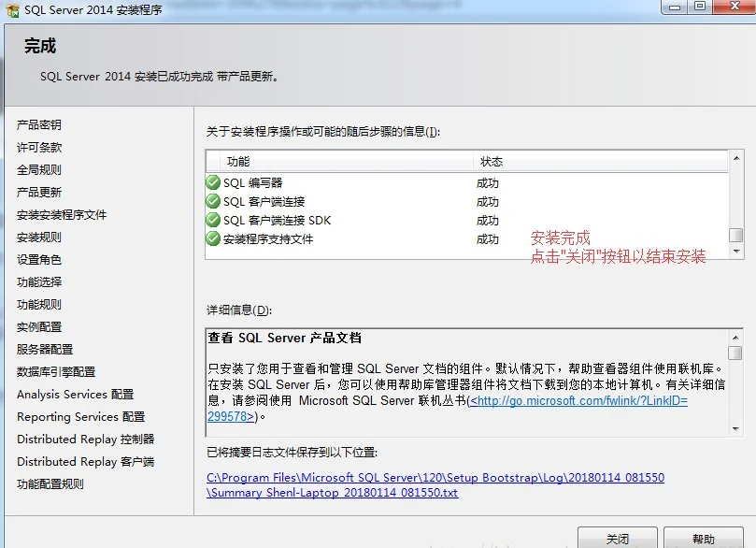Select 数据库引擎配置 step in the sidebar
The width and height of the screenshot is (756, 548).
(x=56, y=372)
